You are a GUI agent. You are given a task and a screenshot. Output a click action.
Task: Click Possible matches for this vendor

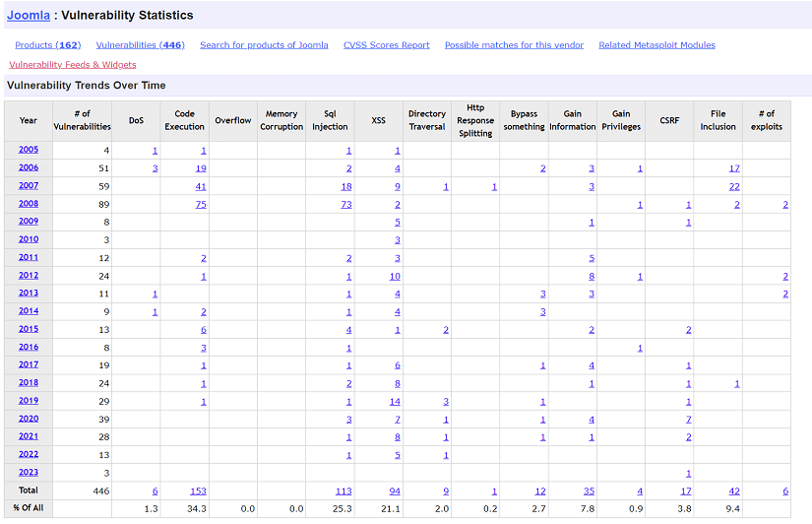click(514, 45)
